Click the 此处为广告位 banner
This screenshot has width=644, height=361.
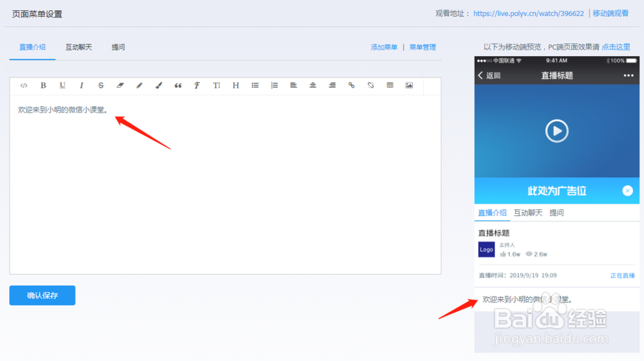[x=556, y=191]
